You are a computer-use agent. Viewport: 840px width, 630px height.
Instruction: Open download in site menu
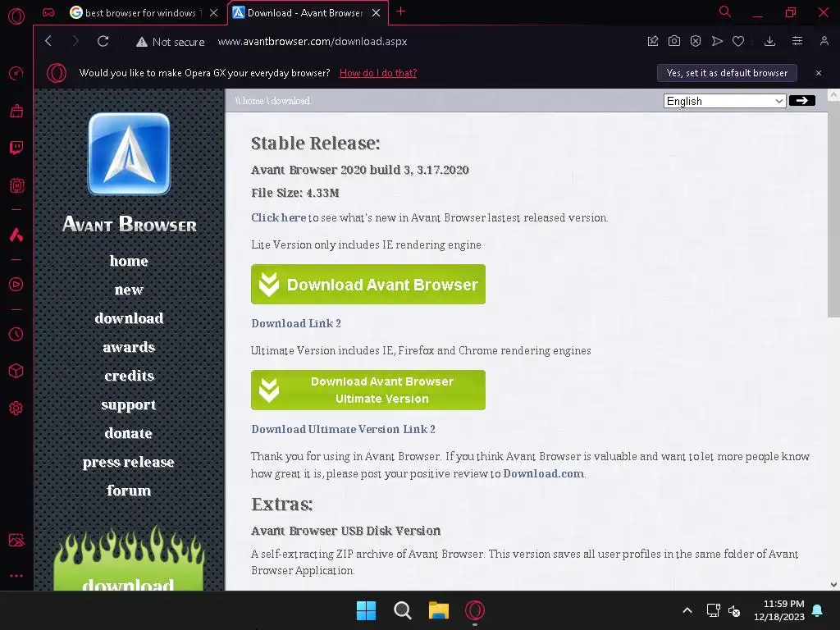point(129,318)
